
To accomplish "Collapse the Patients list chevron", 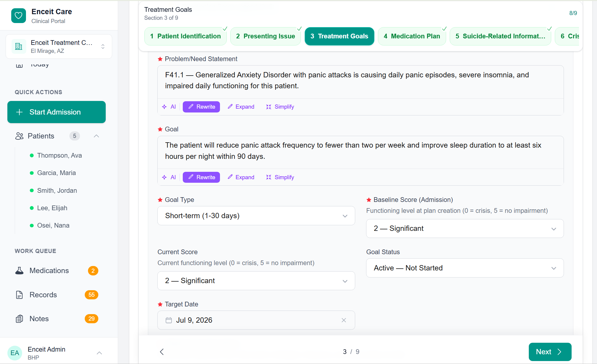I will tap(96, 136).
